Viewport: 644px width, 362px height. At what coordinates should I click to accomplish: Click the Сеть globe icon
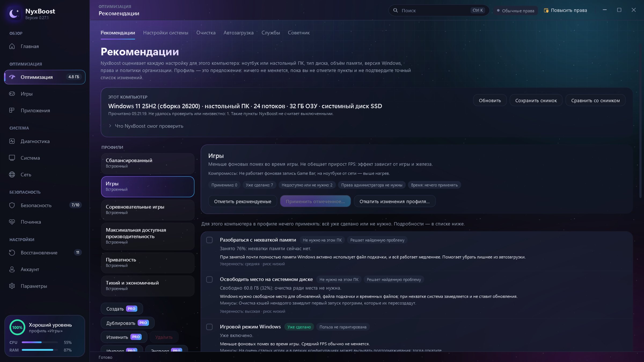(x=12, y=175)
